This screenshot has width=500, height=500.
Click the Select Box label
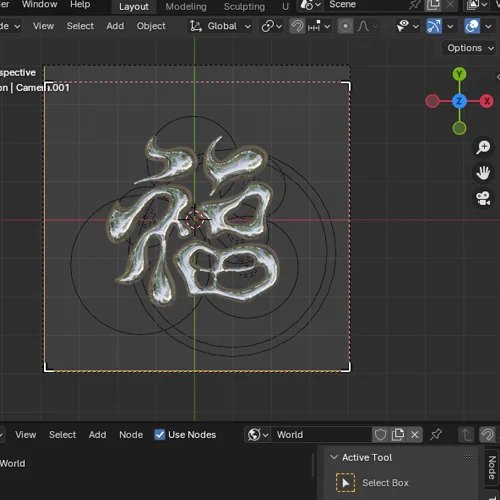tap(385, 483)
